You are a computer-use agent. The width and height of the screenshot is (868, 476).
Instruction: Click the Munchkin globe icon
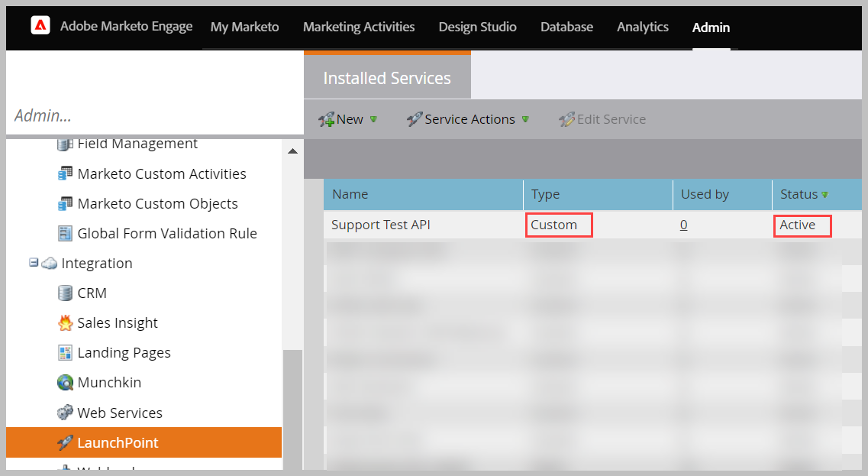66,382
